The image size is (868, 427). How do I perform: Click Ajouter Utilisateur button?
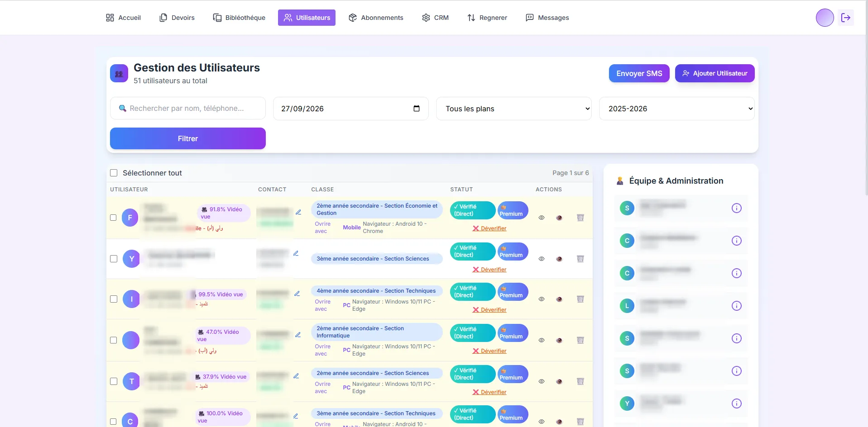pyautogui.click(x=715, y=73)
